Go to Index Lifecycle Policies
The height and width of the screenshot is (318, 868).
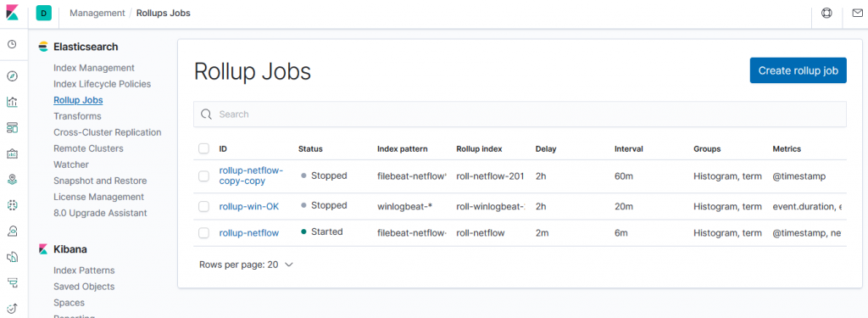103,84
